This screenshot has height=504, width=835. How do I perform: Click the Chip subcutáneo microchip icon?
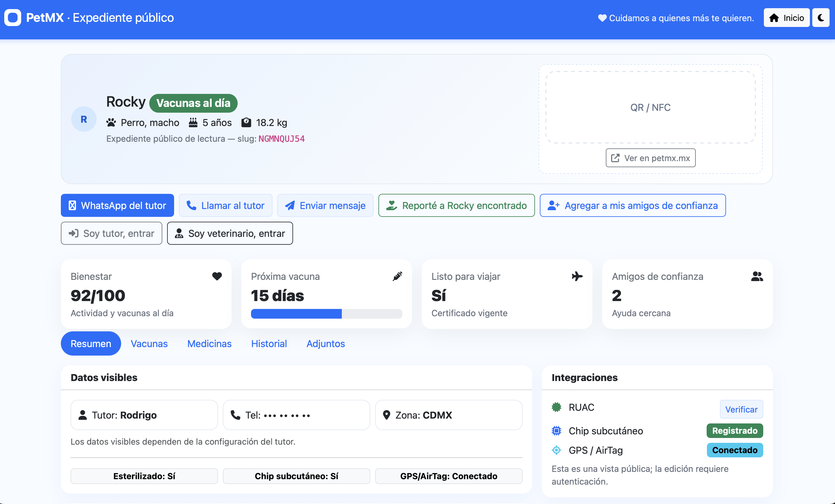[x=556, y=431]
